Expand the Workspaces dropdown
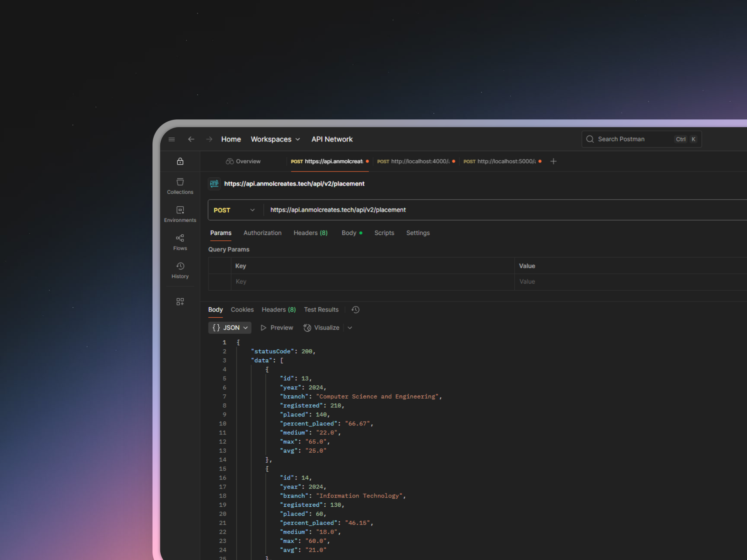The height and width of the screenshot is (560, 747). 298,139
